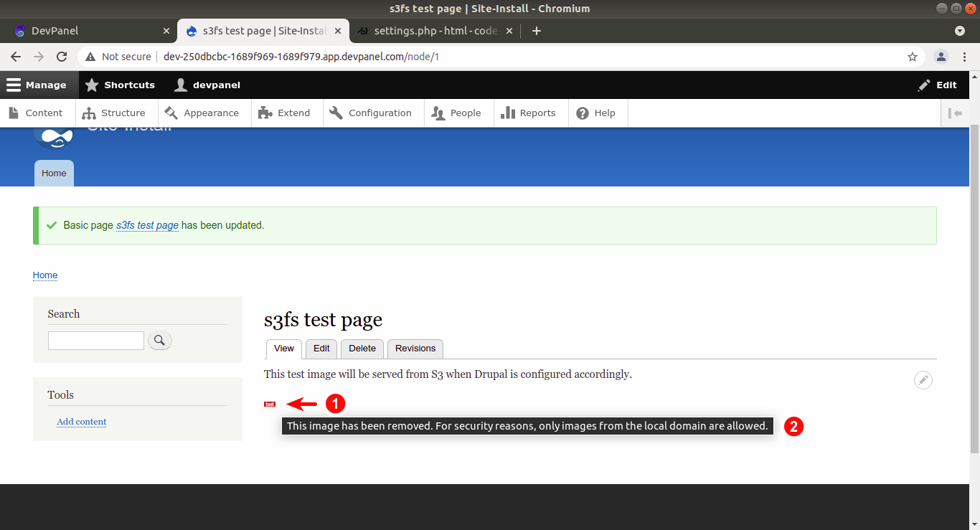Image resolution: width=980 pixels, height=530 pixels.
Task: Select the Appearance paintbrush icon
Action: click(170, 113)
